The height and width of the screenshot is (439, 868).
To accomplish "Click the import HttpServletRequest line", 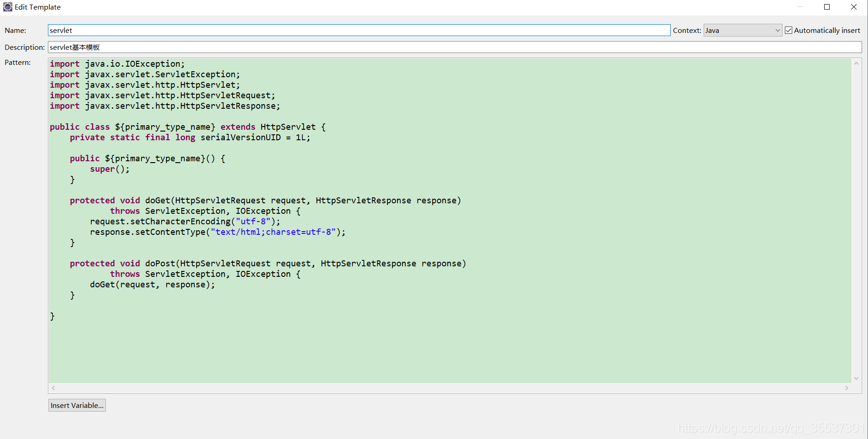I will click(x=163, y=95).
